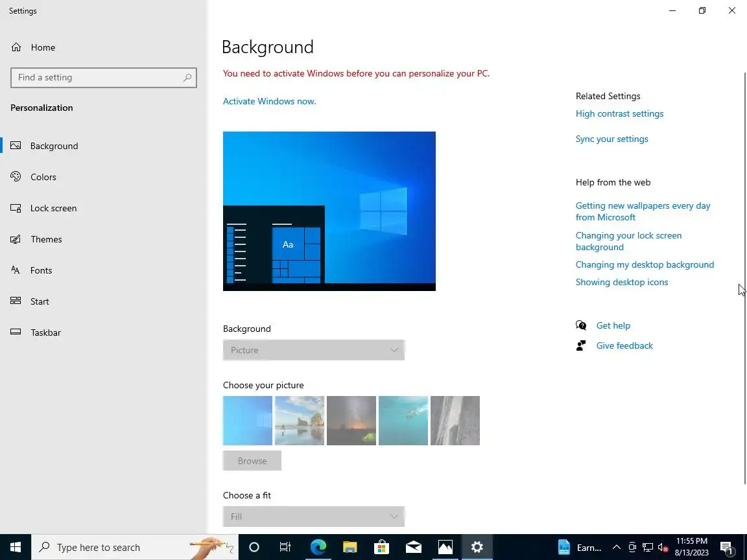Open High contrast settings link
The height and width of the screenshot is (560, 747).
[x=619, y=113]
